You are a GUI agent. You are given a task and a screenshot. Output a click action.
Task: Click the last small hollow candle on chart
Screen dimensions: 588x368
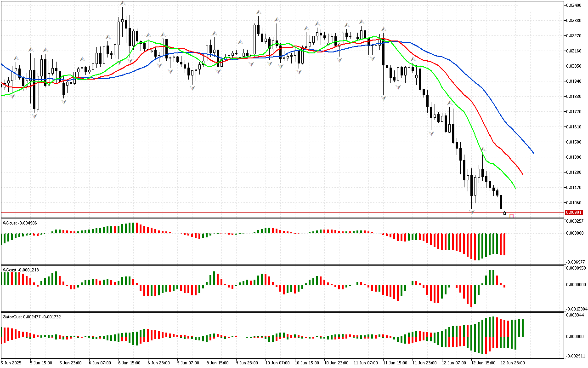pyautogui.click(x=504, y=213)
